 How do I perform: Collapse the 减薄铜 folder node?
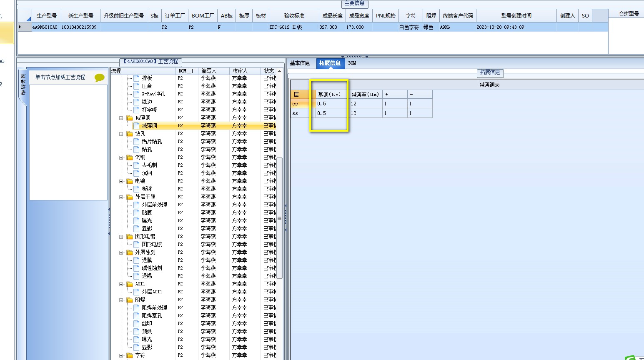tap(121, 118)
